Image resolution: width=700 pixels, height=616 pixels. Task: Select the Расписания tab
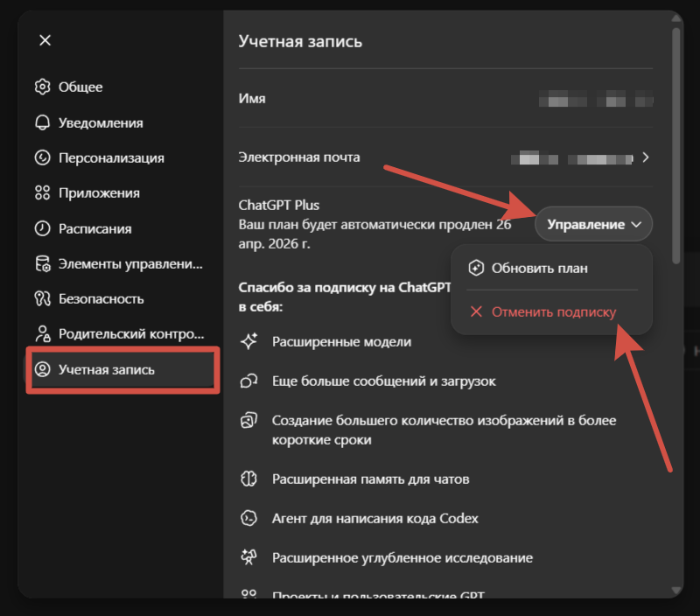[x=95, y=228]
